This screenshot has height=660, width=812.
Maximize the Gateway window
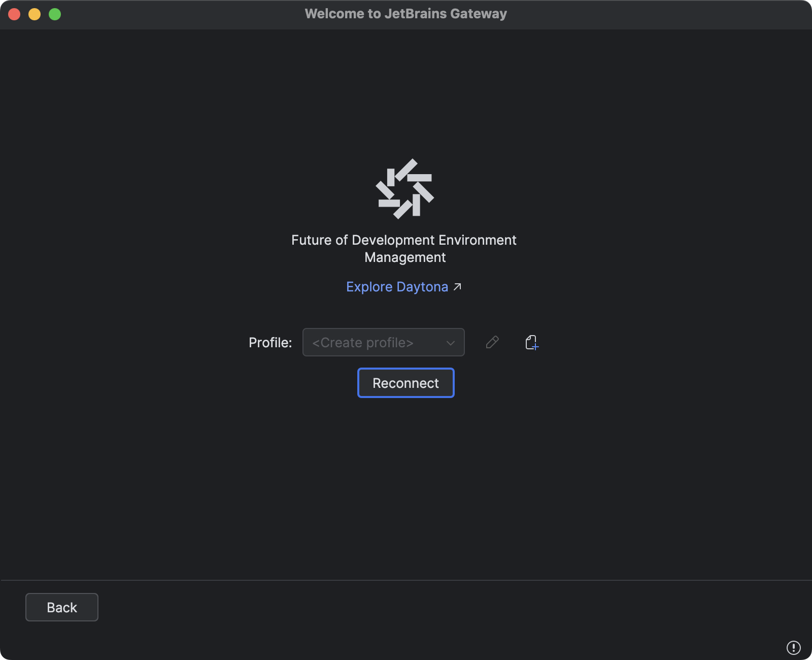(55, 14)
